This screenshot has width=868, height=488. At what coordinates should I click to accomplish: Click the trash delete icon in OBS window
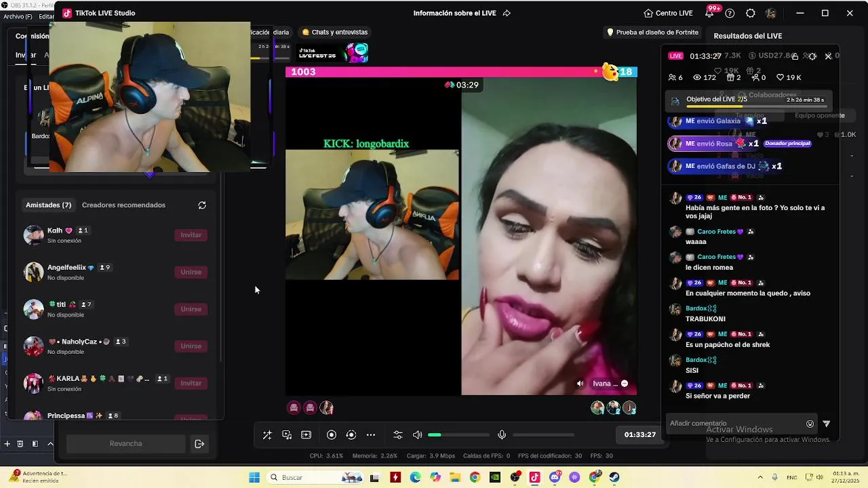[x=20, y=444]
